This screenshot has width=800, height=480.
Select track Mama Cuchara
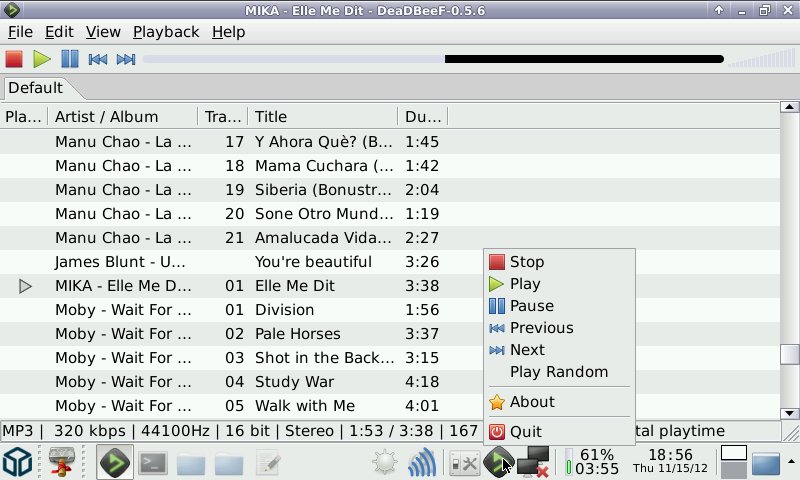coord(390,166)
